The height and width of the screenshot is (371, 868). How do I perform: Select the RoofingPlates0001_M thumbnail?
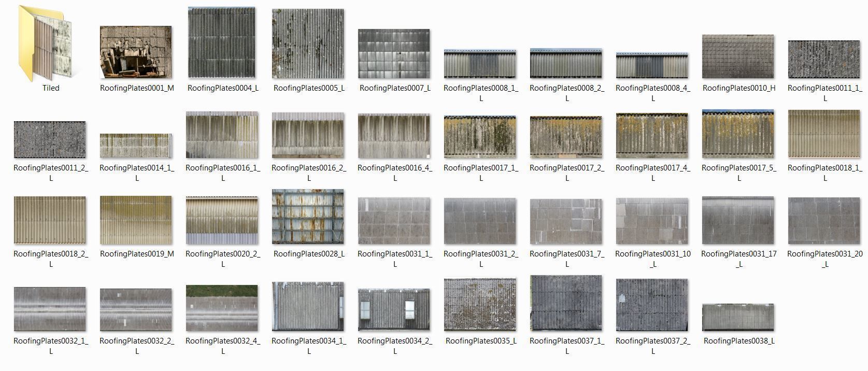(x=136, y=52)
